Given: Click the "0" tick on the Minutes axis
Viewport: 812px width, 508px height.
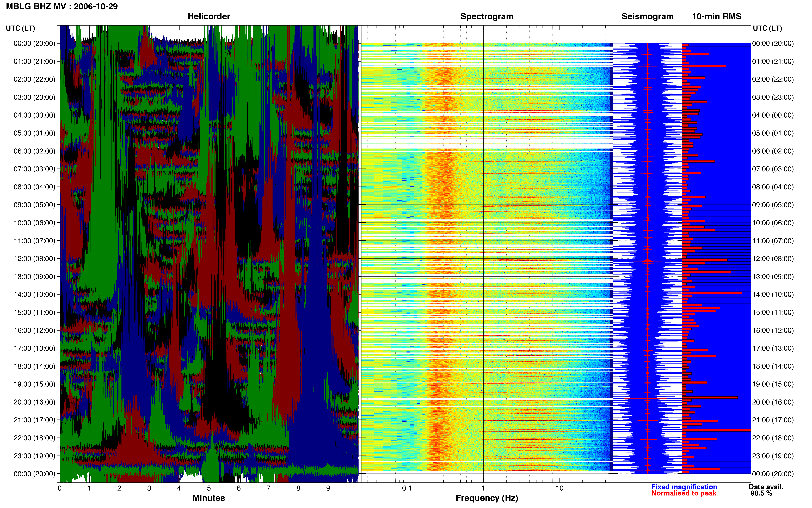Looking at the screenshot, I should [x=60, y=488].
